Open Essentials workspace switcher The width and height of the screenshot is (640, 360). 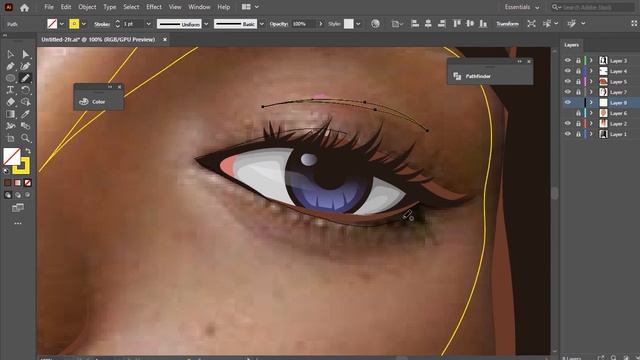click(522, 7)
